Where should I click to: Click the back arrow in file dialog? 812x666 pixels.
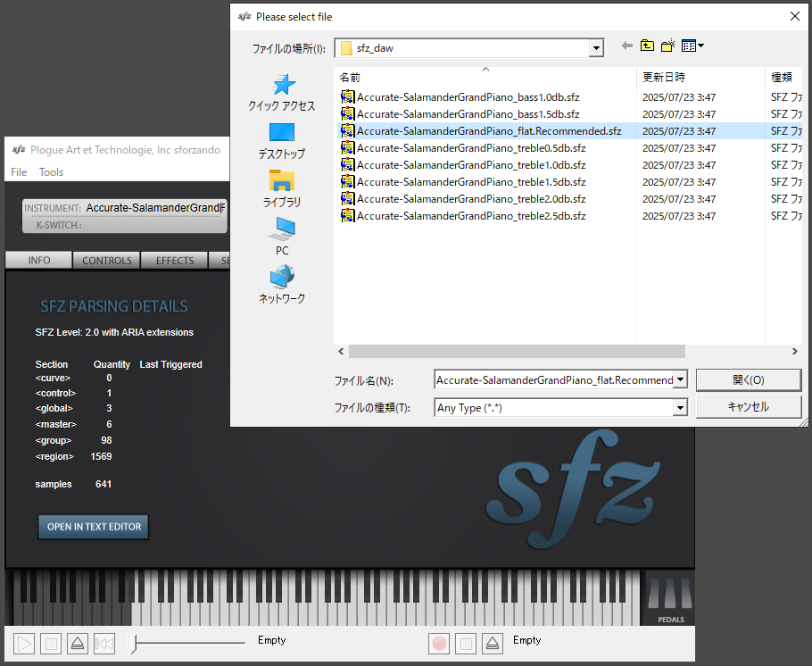pos(627,46)
